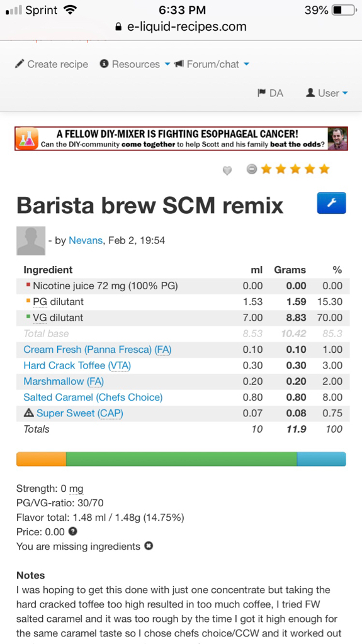This screenshot has width=362, height=644.
Task: Rate the recipe with the fifth star
Action: click(325, 169)
